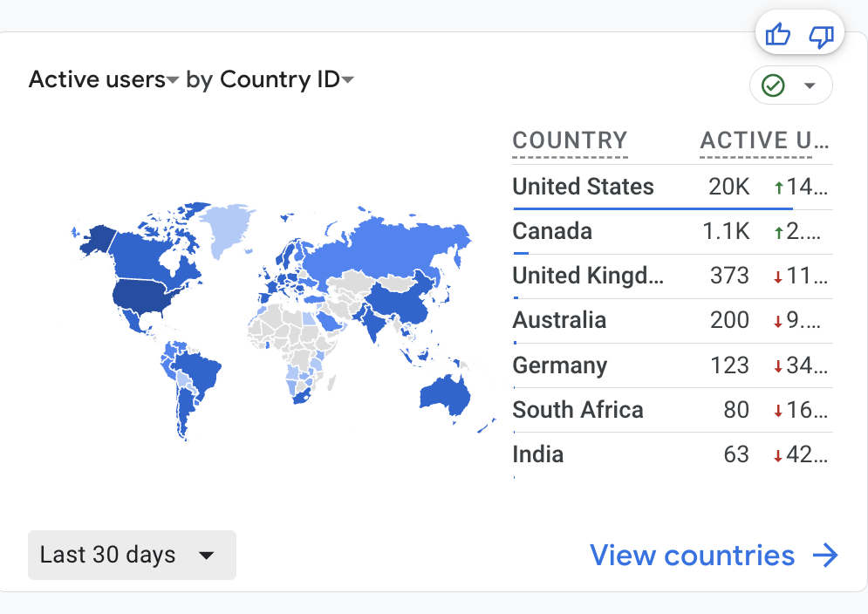Expand the Last 30 days selector
868x614 pixels.
pos(132,555)
